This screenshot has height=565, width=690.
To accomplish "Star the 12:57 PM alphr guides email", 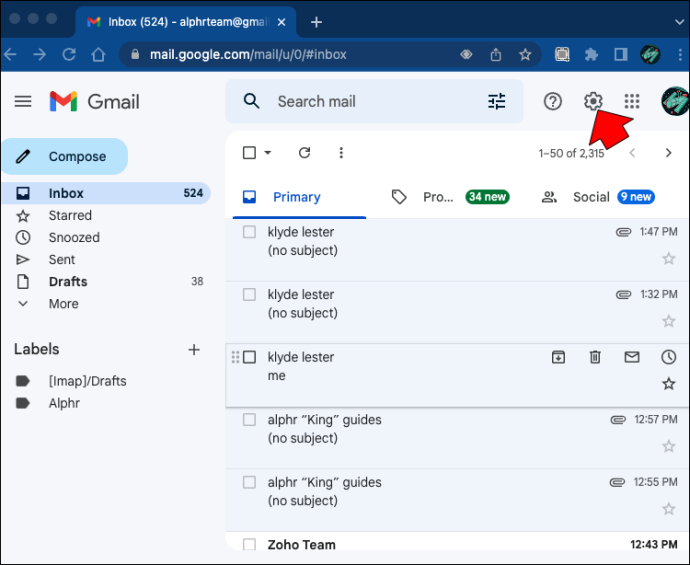I will click(x=668, y=446).
